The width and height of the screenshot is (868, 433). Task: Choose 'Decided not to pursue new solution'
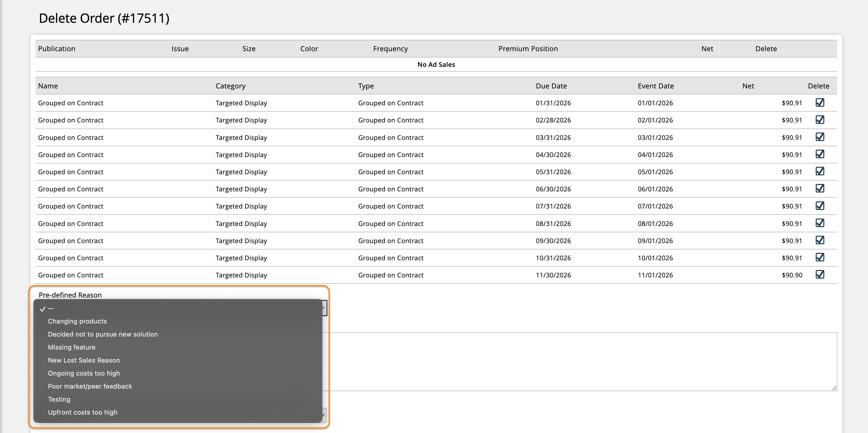tap(102, 334)
